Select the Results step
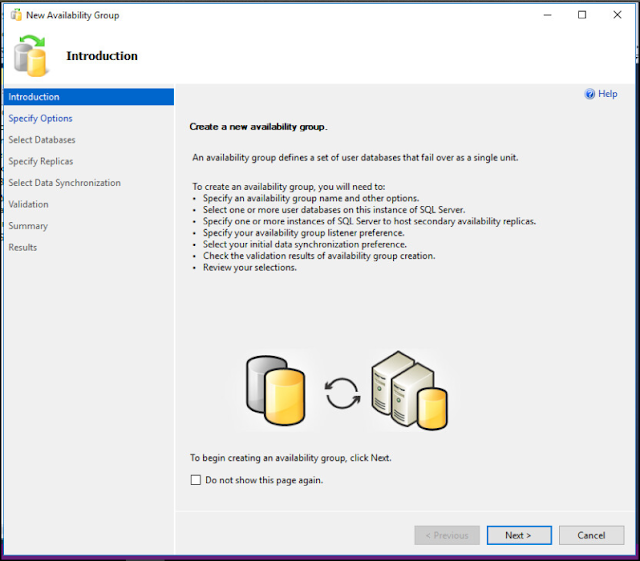Screen dimensions: 640x561 (x=22, y=247)
